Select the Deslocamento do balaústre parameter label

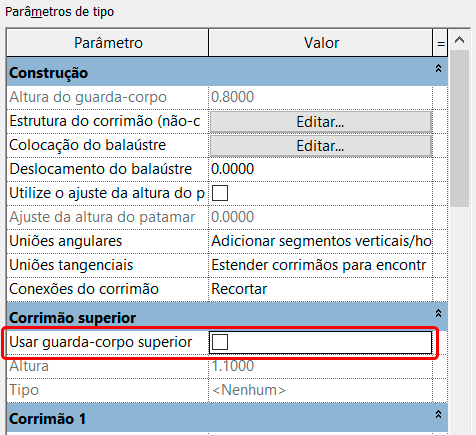coord(101,169)
